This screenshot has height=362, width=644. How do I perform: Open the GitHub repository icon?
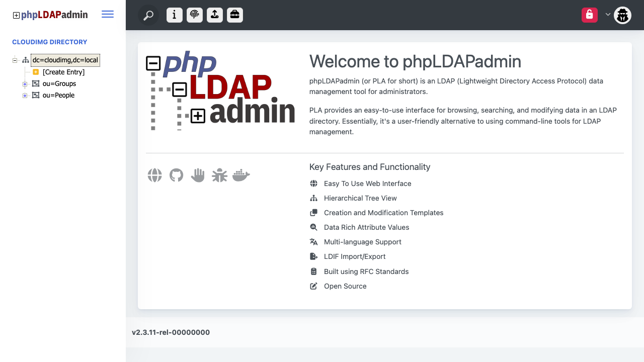[176, 175]
